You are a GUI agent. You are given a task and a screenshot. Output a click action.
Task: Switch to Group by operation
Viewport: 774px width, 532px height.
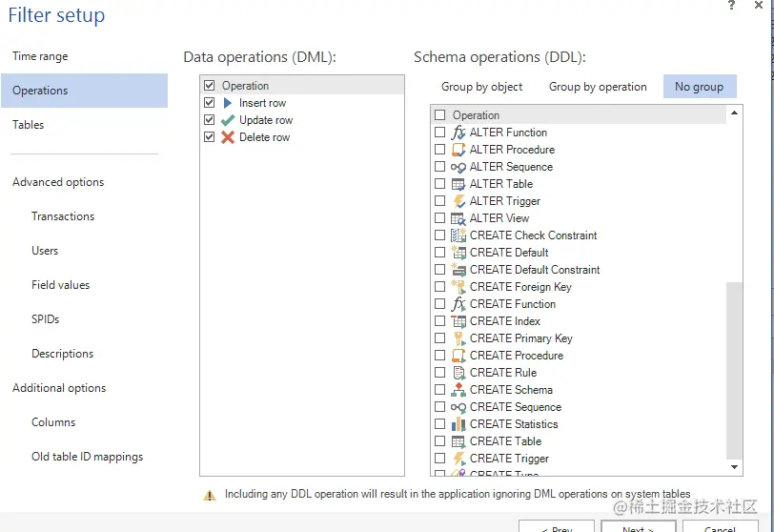click(x=598, y=87)
